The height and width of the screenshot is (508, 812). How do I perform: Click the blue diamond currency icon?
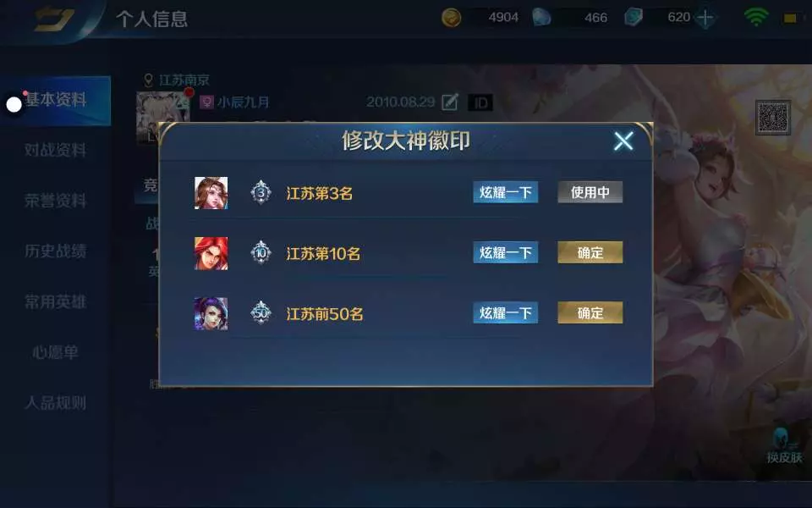[x=541, y=18]
